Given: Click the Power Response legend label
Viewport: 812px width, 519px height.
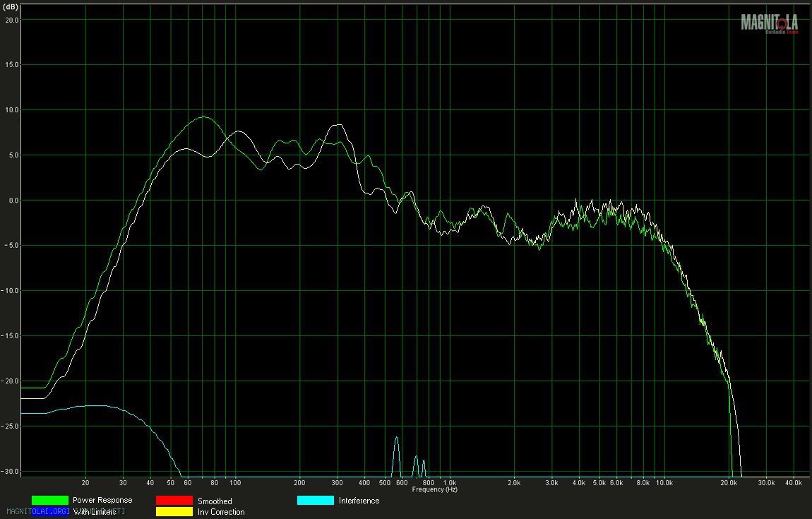Looking at the screenshot, I should (102, 500).
